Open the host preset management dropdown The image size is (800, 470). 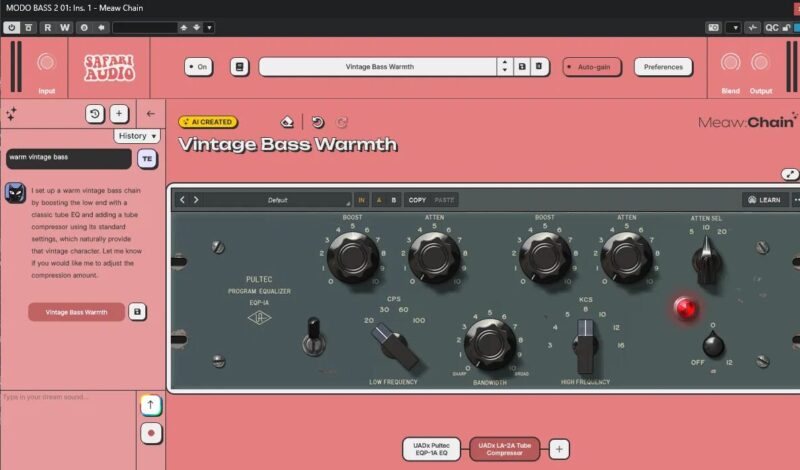tap(209, 28)
